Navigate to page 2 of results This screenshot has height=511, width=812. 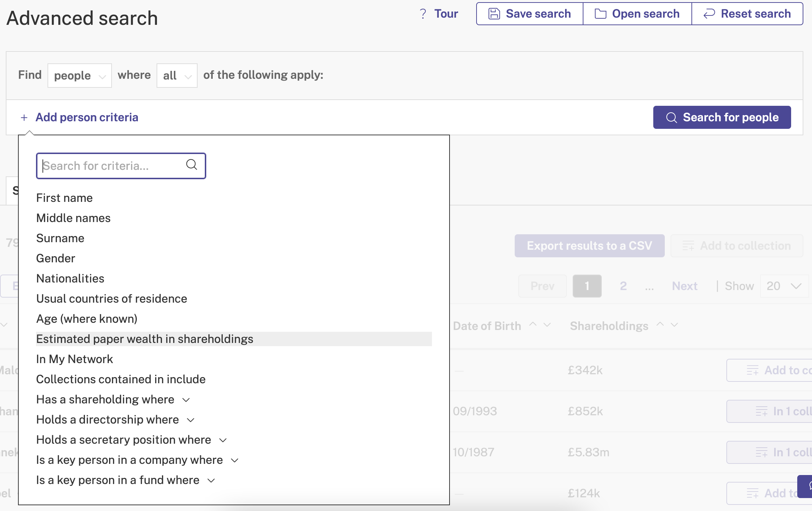623,285
